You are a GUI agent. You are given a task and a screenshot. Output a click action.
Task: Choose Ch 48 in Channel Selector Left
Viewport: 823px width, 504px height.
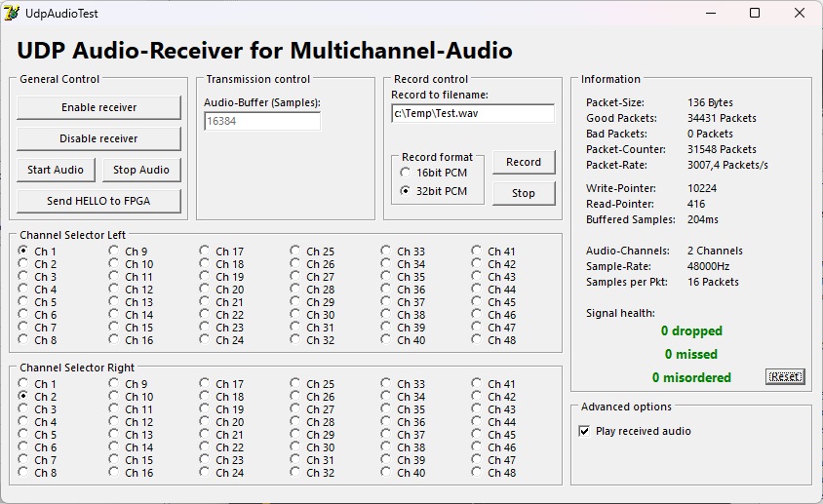point(478,340)
